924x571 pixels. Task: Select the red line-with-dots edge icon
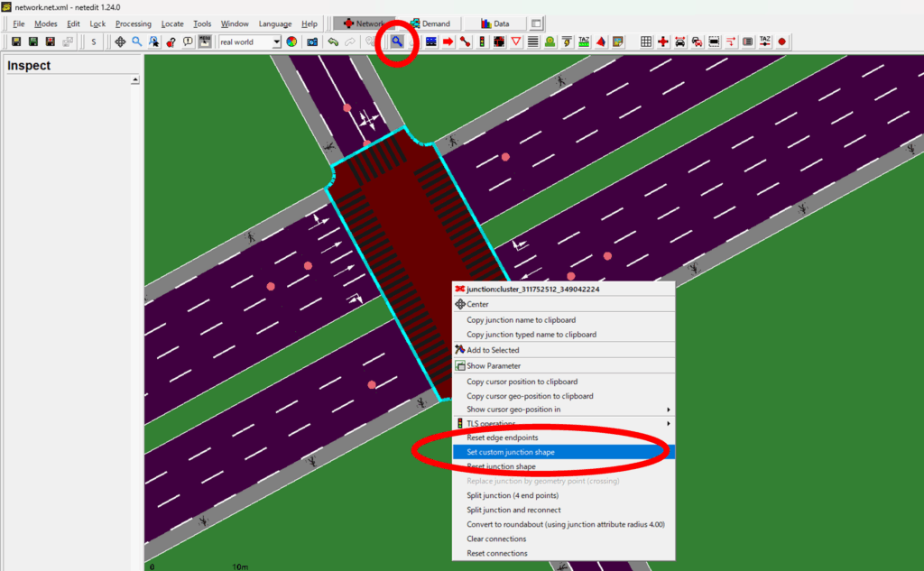465,41
